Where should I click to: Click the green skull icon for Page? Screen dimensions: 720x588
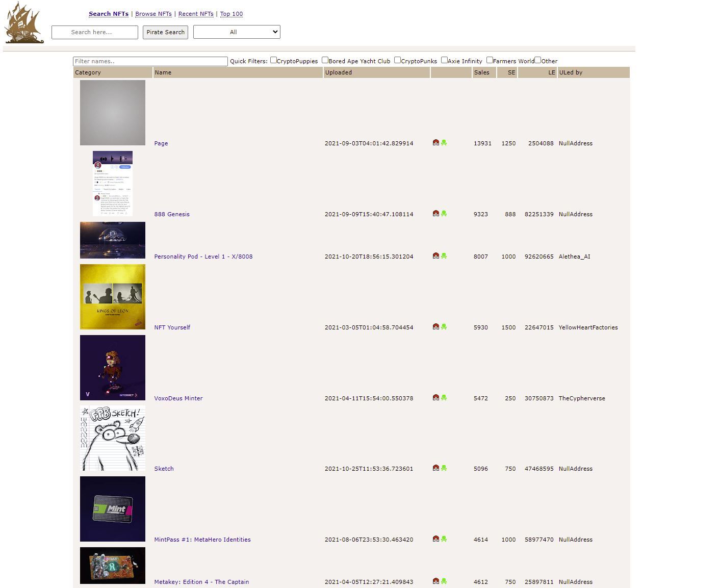coord(444,143)
